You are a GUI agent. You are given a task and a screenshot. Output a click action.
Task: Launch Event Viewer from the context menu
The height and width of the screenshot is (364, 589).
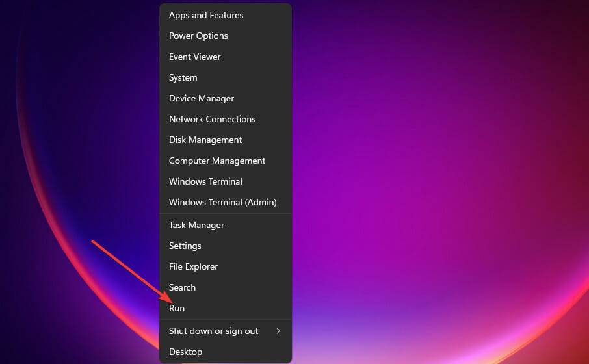(x=195, y=57)
